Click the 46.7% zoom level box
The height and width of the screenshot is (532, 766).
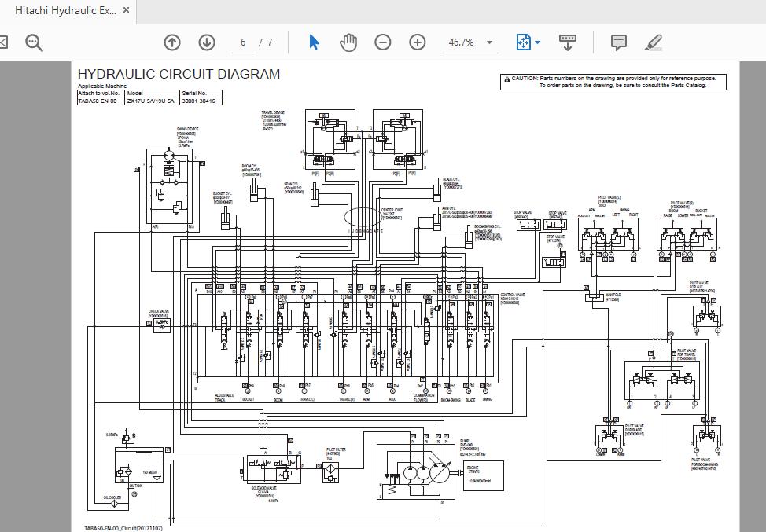click(x=462, y=42)
